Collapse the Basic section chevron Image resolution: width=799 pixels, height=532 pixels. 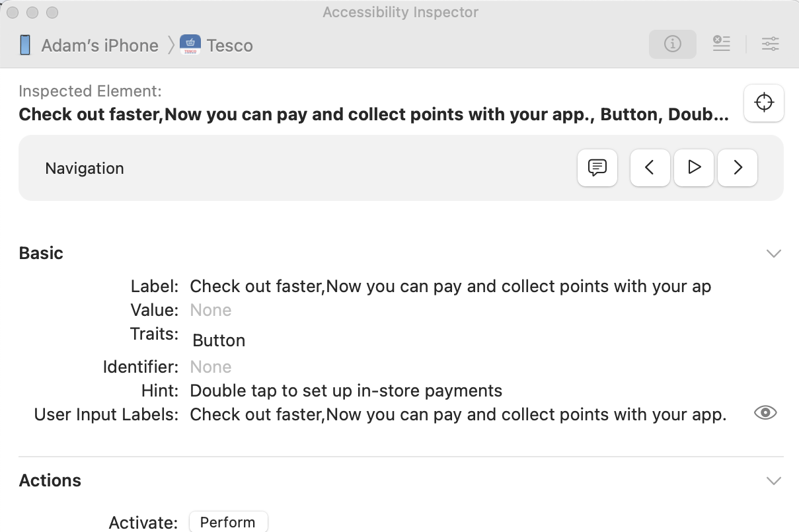pyautogui.click(x=773, y=254)
